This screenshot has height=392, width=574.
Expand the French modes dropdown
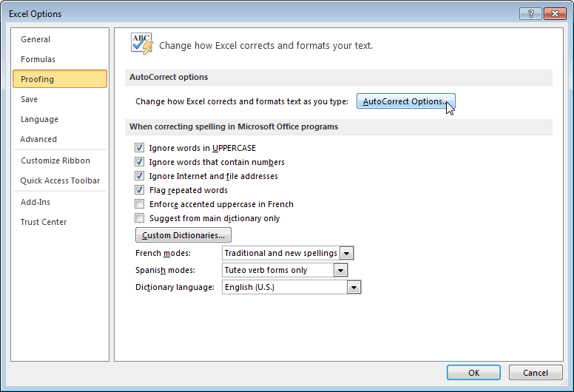point(347,253)
